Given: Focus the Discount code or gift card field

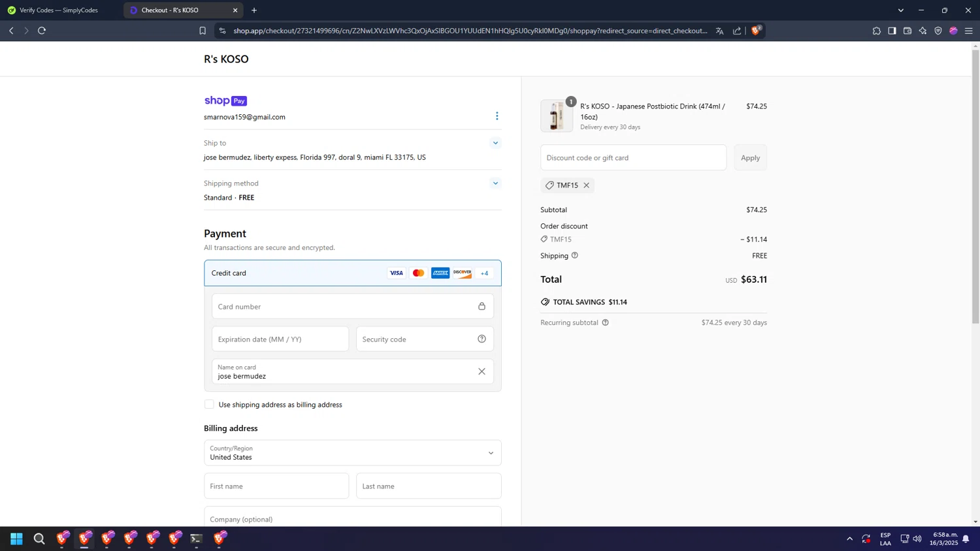Looking at the screenshot, I should point(633,158).
